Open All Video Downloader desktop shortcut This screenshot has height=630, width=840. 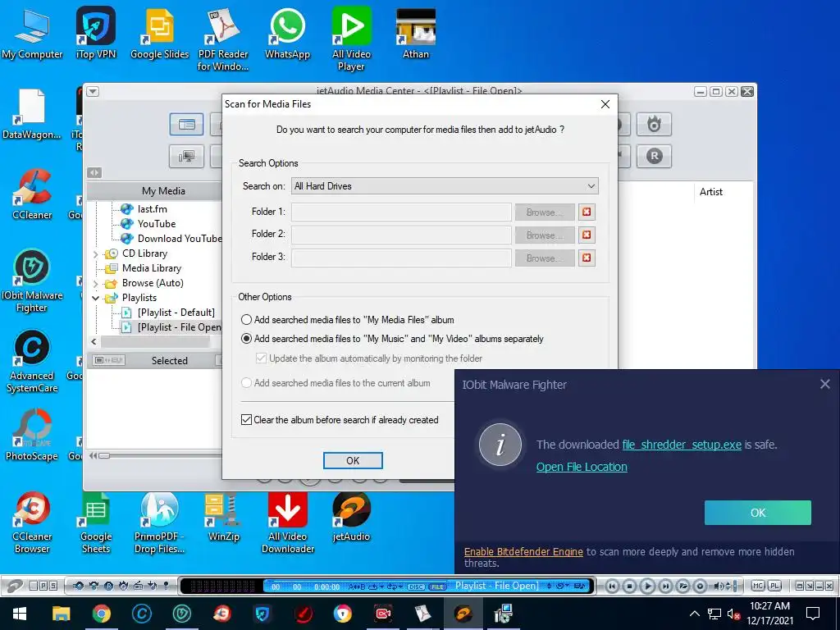tap(288, 523)
